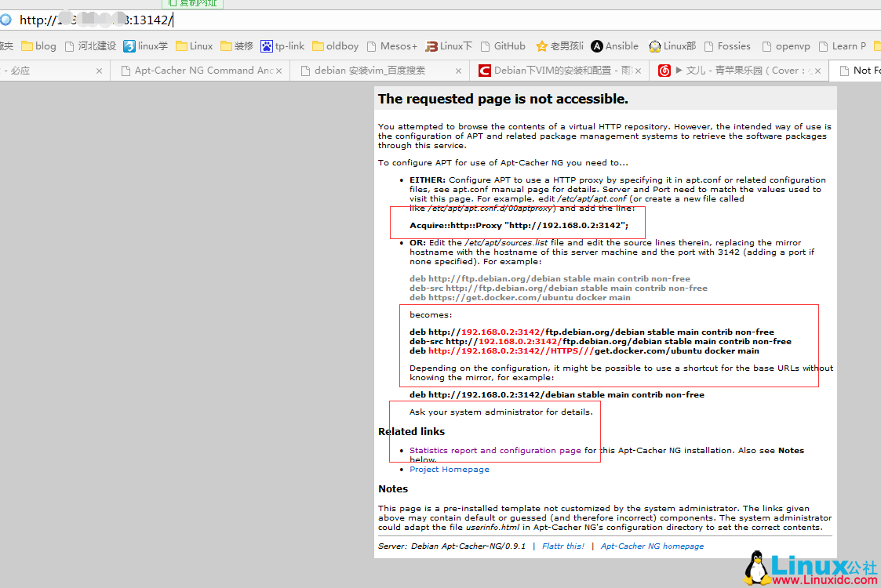Viewport: 881px width, 588px height.
Task: Click the Ansible bookmark icon
Action: point(597,46)
